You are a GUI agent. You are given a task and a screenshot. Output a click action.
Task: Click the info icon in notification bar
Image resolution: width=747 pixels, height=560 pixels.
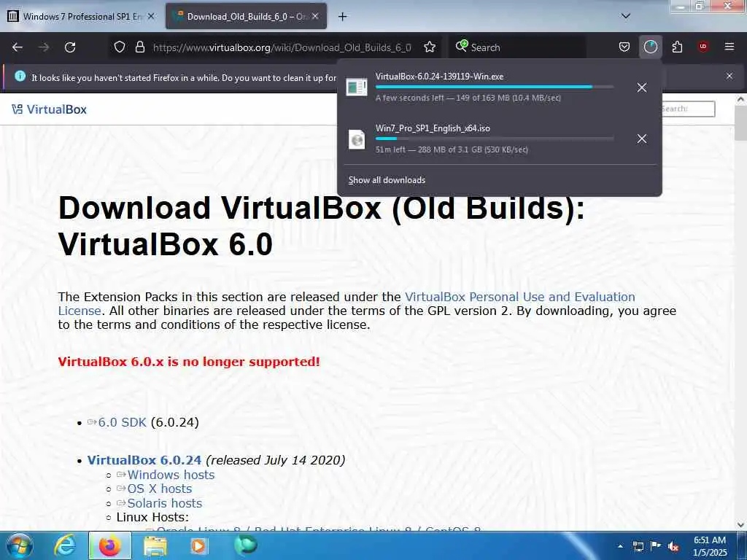[x=20, y=76]
